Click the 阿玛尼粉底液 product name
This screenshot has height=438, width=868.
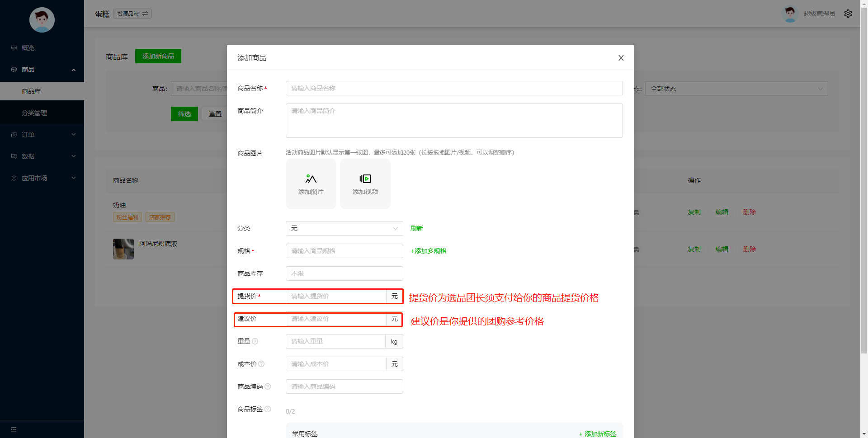point(158,244)
